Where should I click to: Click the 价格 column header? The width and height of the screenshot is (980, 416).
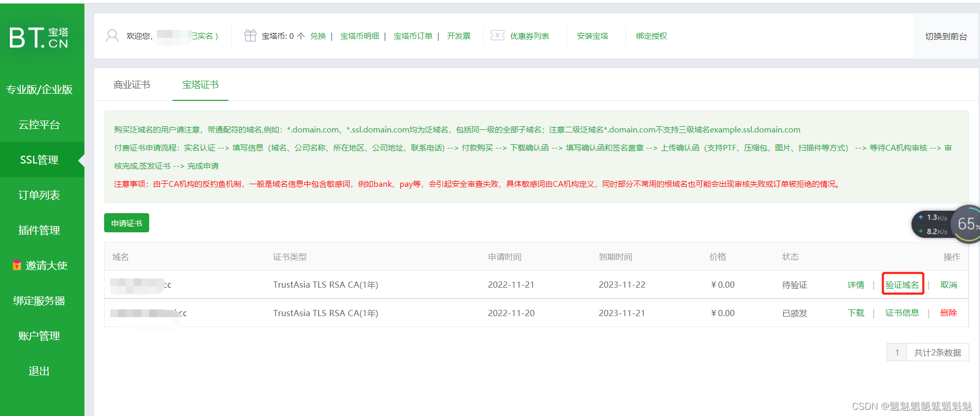click(x=718, y=257)
